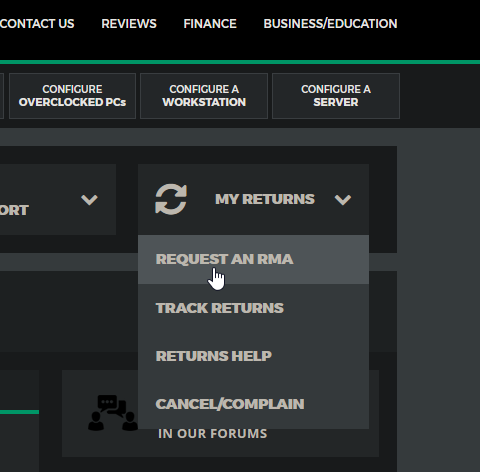Go to the Reviews page

click(x=129, y=24)
